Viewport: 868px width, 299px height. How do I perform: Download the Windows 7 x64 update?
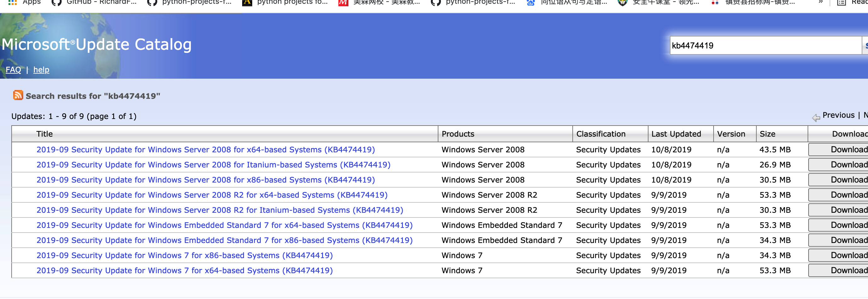tap(838, 271)
